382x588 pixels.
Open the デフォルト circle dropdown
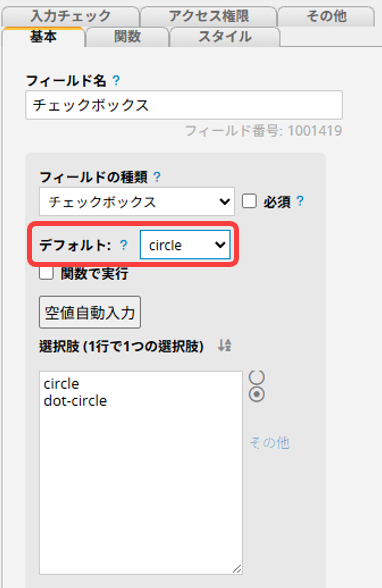(x=185, y=245)
